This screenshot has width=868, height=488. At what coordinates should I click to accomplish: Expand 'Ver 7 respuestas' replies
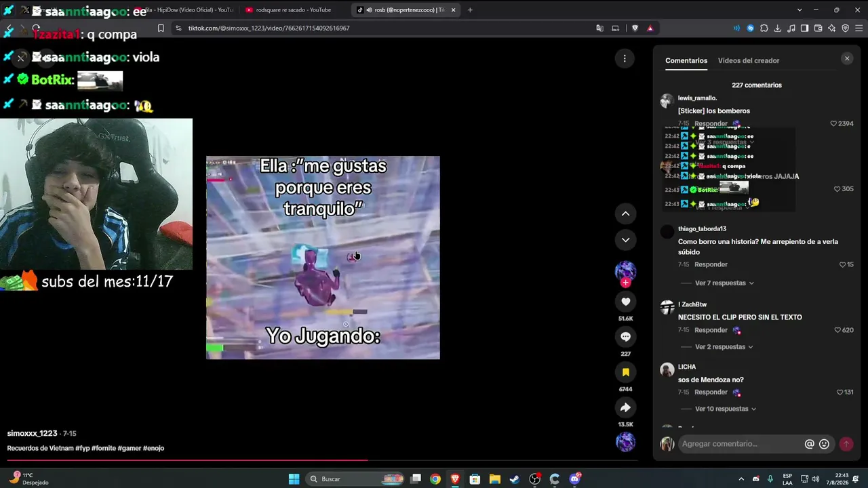pyautogui.click(x=724, y=283)
